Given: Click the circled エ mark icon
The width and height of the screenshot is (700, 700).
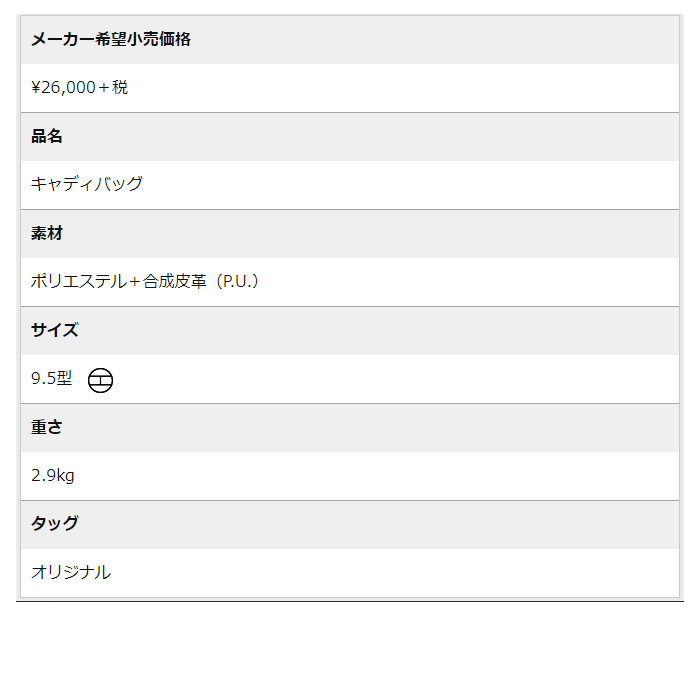Looking at the screenshot, I should (x=100, y=380).
